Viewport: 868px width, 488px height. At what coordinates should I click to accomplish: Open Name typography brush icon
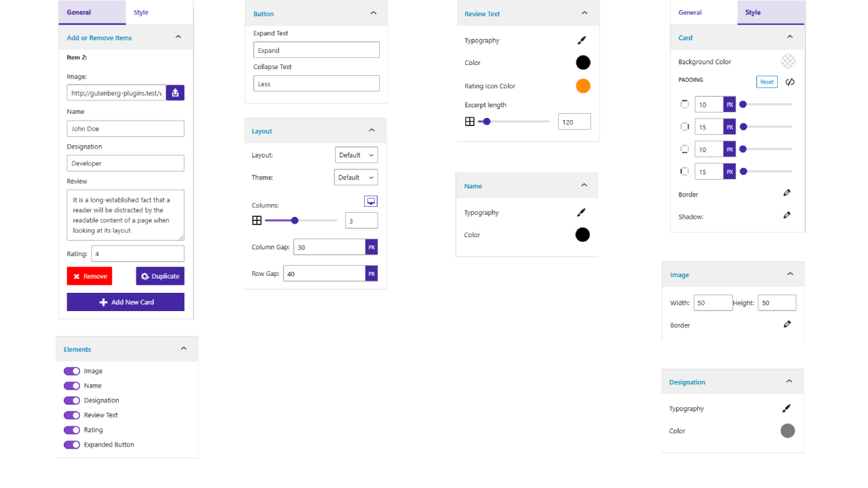[580, 213]
